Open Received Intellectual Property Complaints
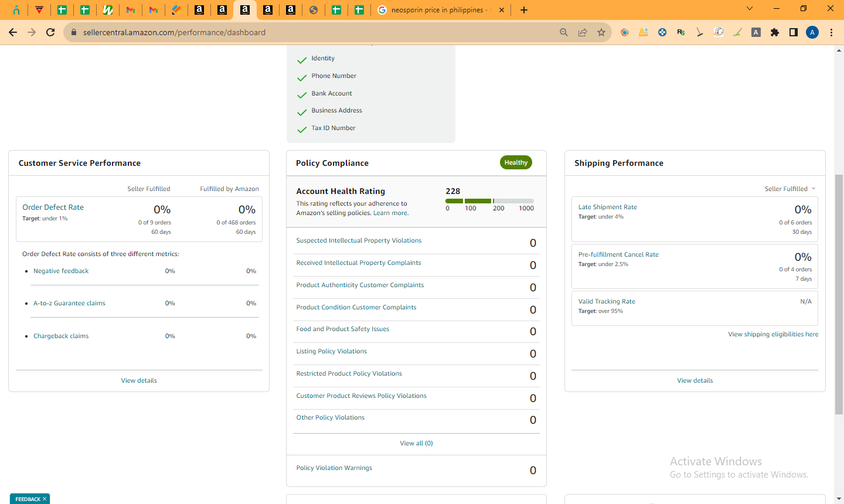Viewport: 844px width, 504px height. tap(359, 263)
